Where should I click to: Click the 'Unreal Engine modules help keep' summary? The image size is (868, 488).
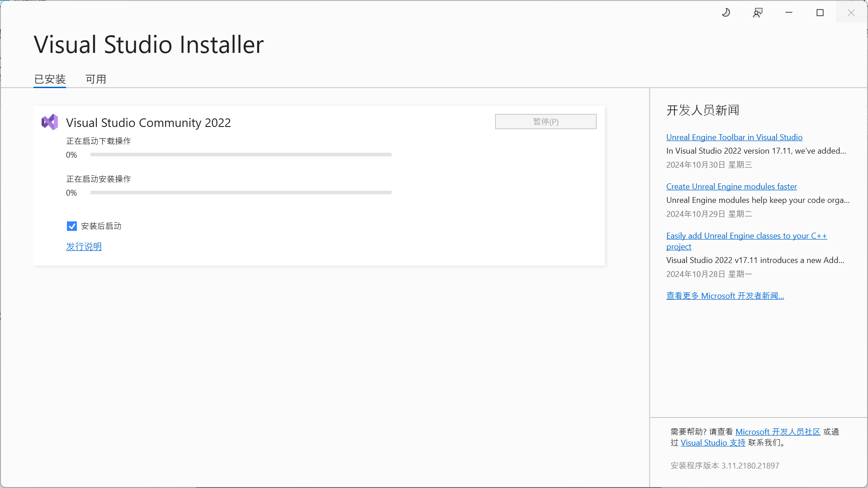758,200
